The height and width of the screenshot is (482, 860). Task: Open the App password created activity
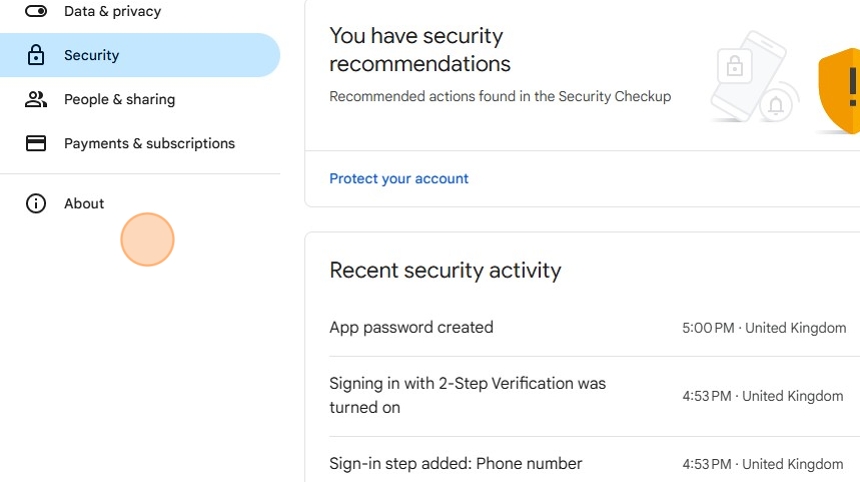point(411,328)
